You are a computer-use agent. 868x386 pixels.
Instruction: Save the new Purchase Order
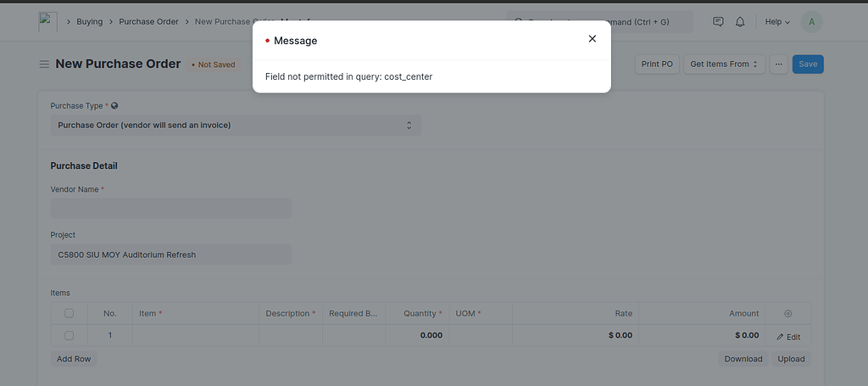point(808,64)
